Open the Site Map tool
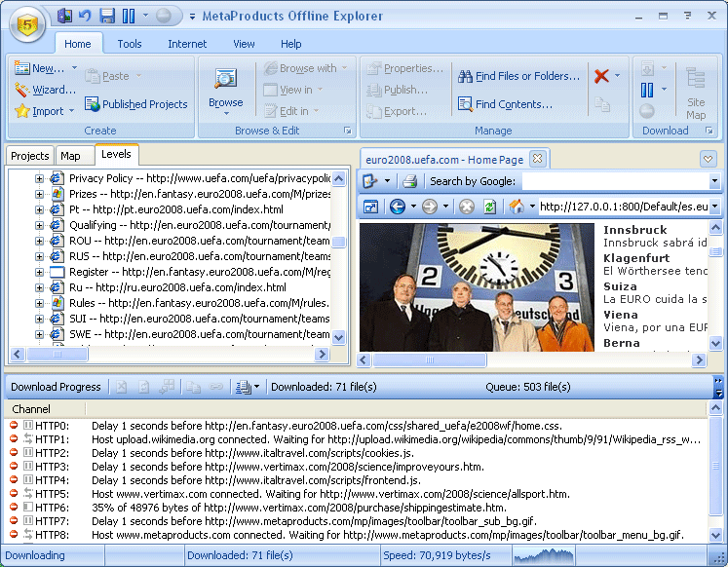 point(695,94)
